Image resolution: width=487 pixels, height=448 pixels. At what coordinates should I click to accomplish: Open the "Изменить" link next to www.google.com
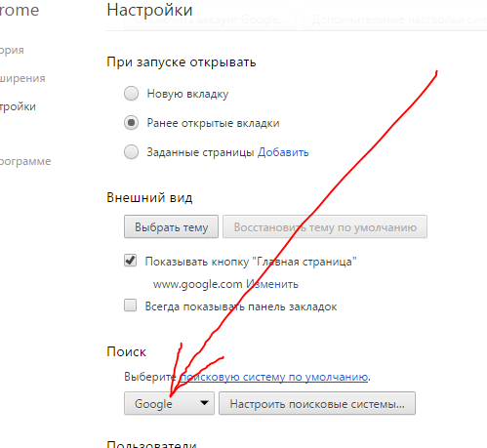pyautogui.click(x=272, y=284)
